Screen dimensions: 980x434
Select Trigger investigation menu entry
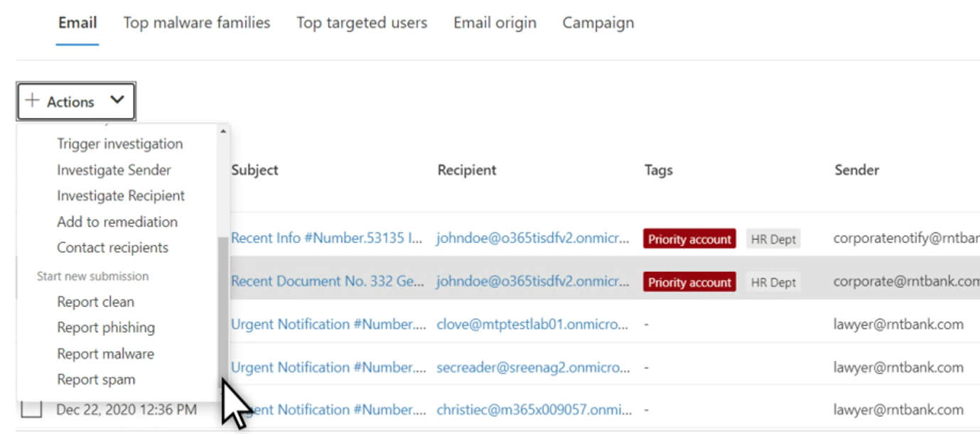pyautogui.click(x=119, y=143)
